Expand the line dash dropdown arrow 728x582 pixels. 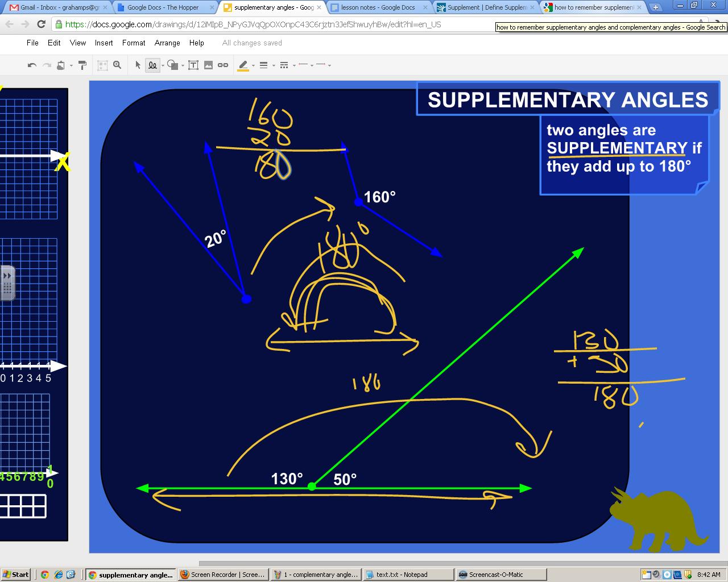(x=294, y=66)
